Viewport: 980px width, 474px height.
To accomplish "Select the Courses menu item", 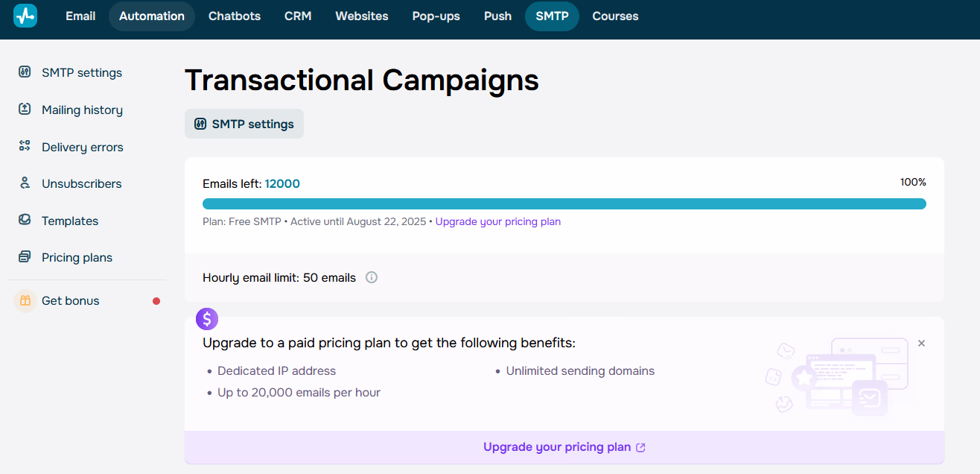I will point(615,16).
